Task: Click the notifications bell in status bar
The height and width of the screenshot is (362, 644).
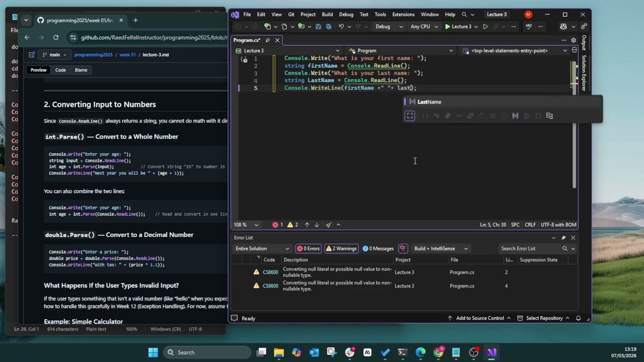Action: click(578, 318)
